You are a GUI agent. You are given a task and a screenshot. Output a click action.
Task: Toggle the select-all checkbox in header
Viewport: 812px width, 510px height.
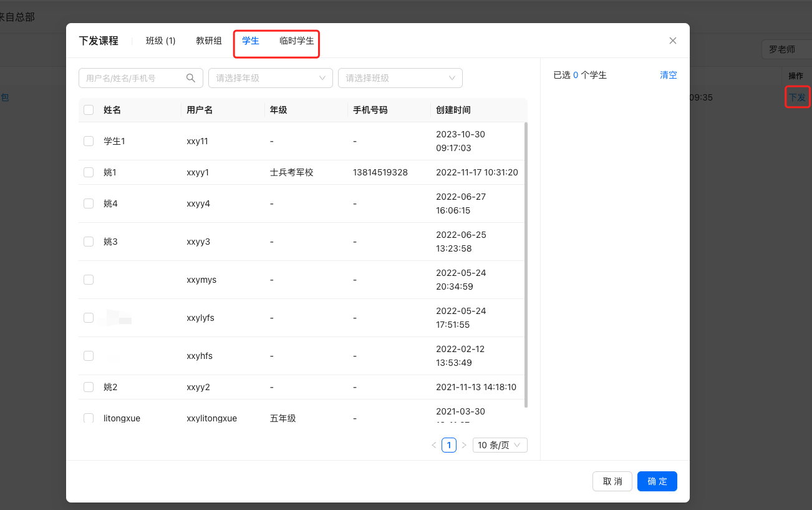(89, 110)
